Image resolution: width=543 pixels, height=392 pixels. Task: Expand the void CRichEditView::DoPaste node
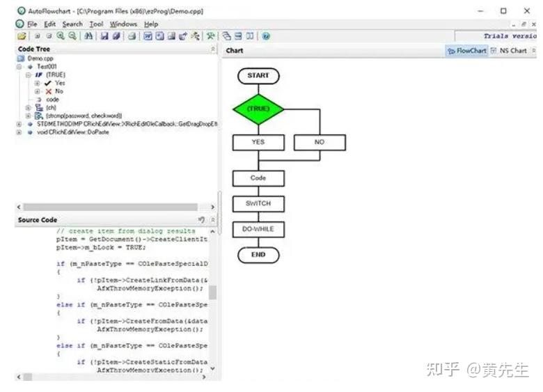(x=19, y=132)
